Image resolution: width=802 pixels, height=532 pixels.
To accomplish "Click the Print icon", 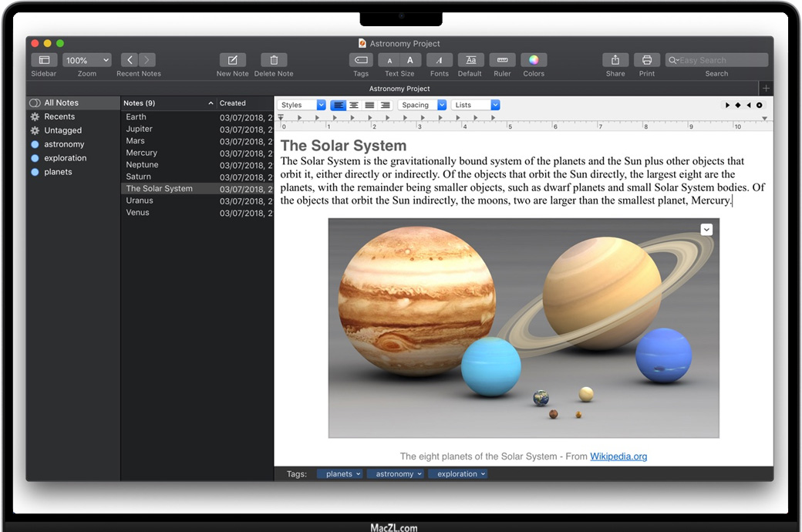I will coord(647,60).
